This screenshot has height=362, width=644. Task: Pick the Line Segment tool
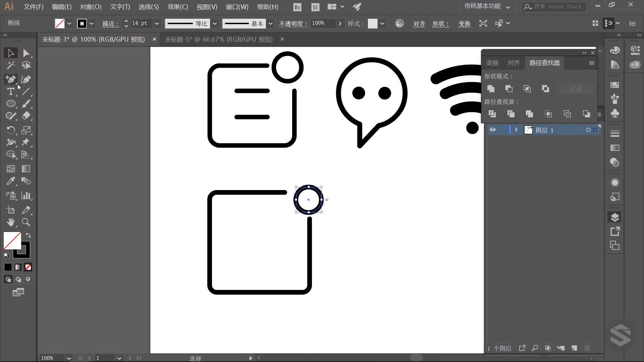coord(26,91)
